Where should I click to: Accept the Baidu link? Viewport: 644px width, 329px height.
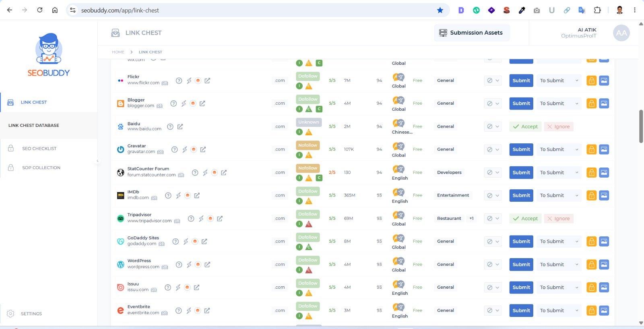[525, 126]
